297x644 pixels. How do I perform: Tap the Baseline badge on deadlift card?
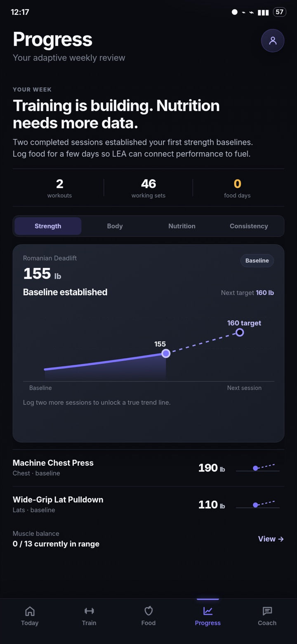click(x=257, y=260)
